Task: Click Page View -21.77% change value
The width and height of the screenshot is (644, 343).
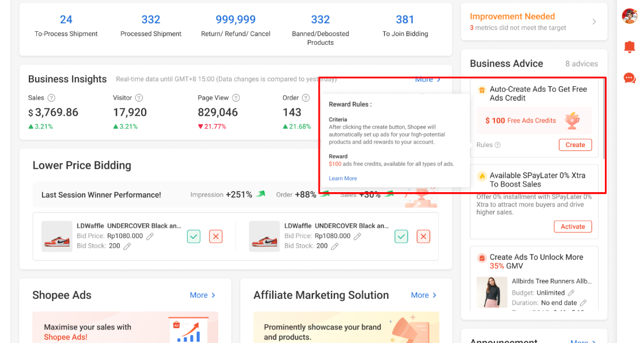Action: 212,126
